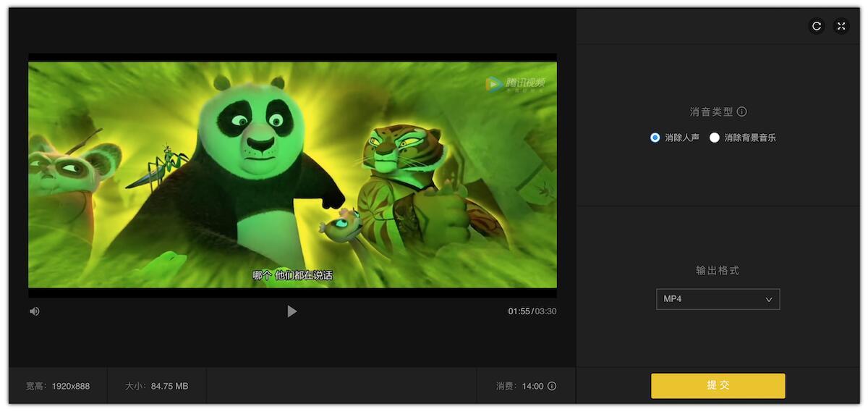Image resolution: width=868 pixels, height=412 pixels.
Task: Click the circular refresh icon at top right
Action: 817,26
